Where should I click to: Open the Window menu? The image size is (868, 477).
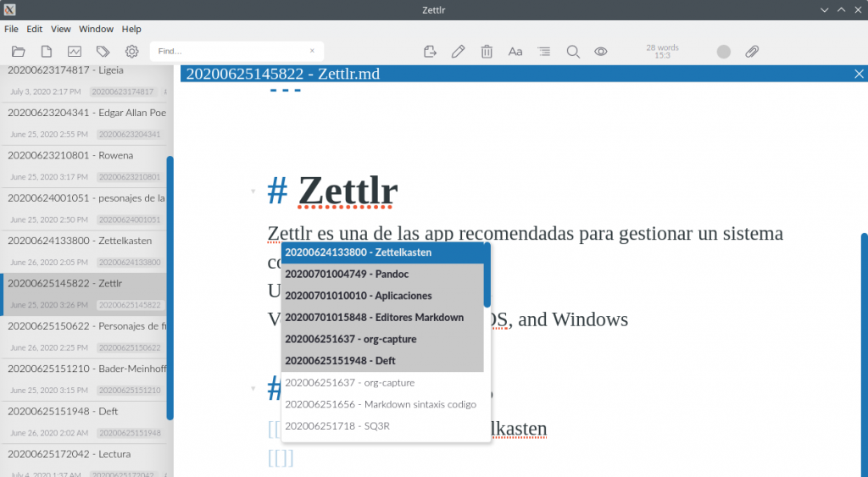tap(96, 29)
